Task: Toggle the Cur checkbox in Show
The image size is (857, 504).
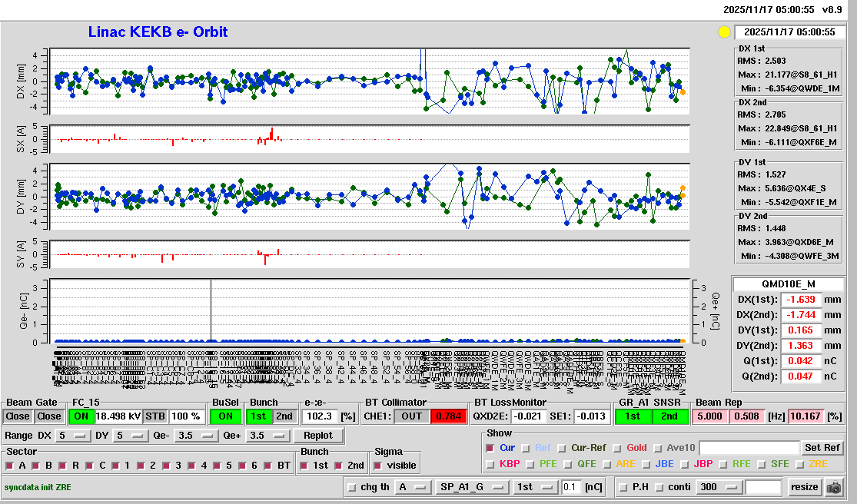Action: 490,448
